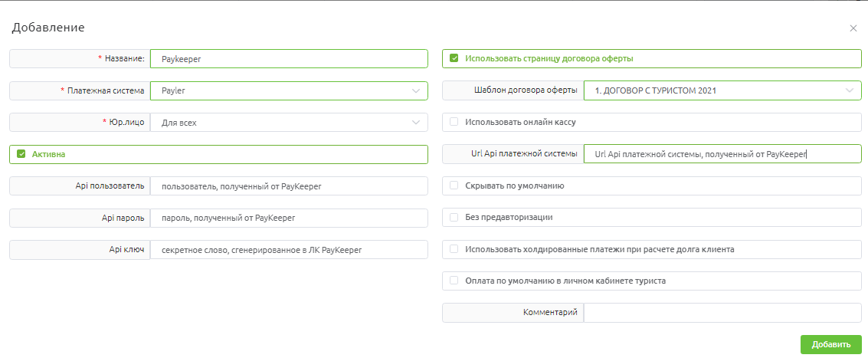Click the green Добавить button
868x358 pixels.
[831, 345]
